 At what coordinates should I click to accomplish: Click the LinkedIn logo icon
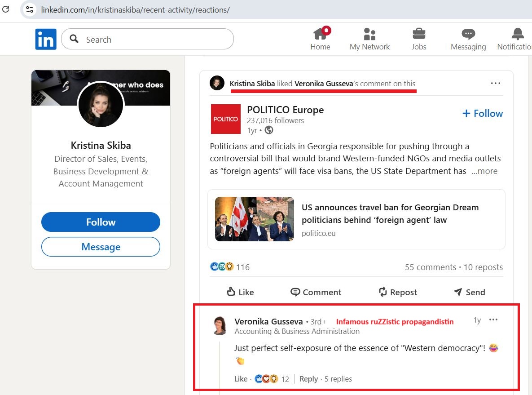point(46,39)
